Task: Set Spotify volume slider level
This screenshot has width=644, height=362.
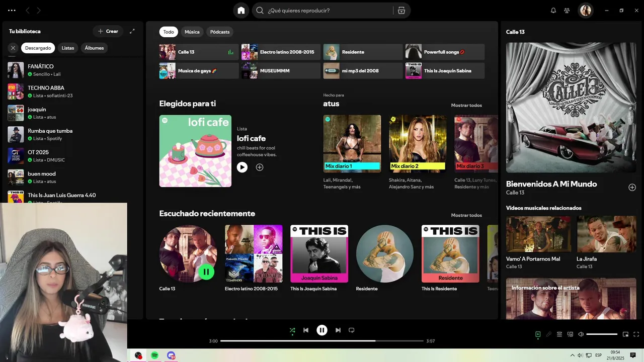Action: [x=602, y=334]
